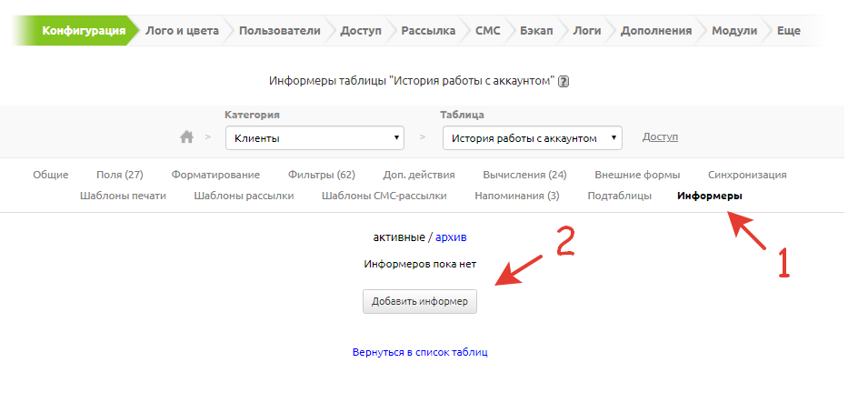Screen dimensions: 868x413
Task: Open the Фильтры (62) tab
Action: [x=321, y=175]
